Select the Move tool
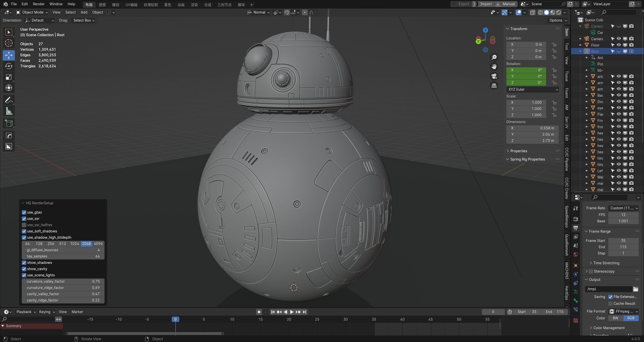644x342 pixels. (x=9, y=55)
